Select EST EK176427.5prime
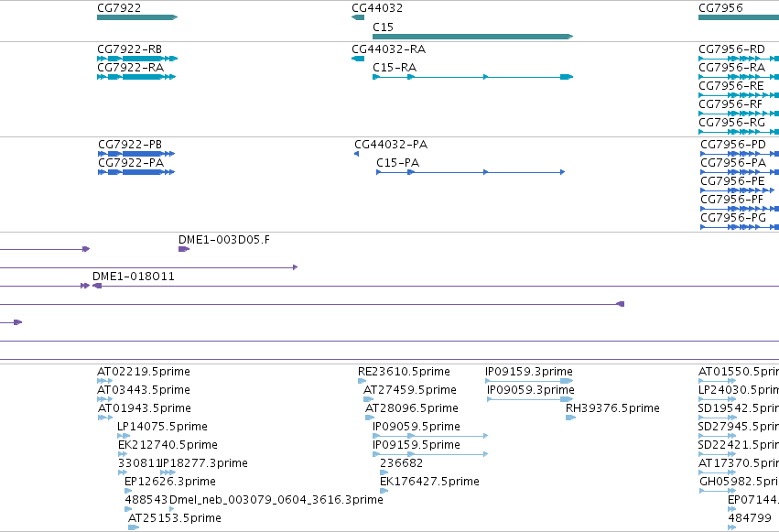The height and width of the screenshot is (532, 779). click(x=429, y=482)
